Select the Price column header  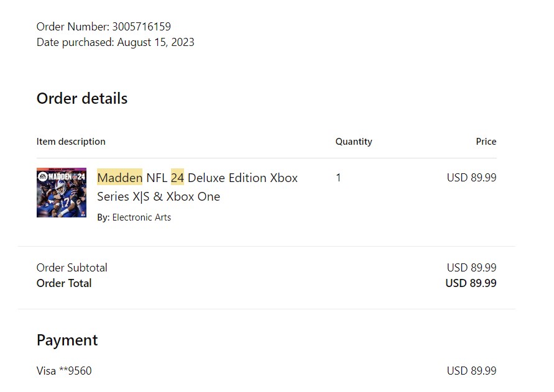(486, 142)
